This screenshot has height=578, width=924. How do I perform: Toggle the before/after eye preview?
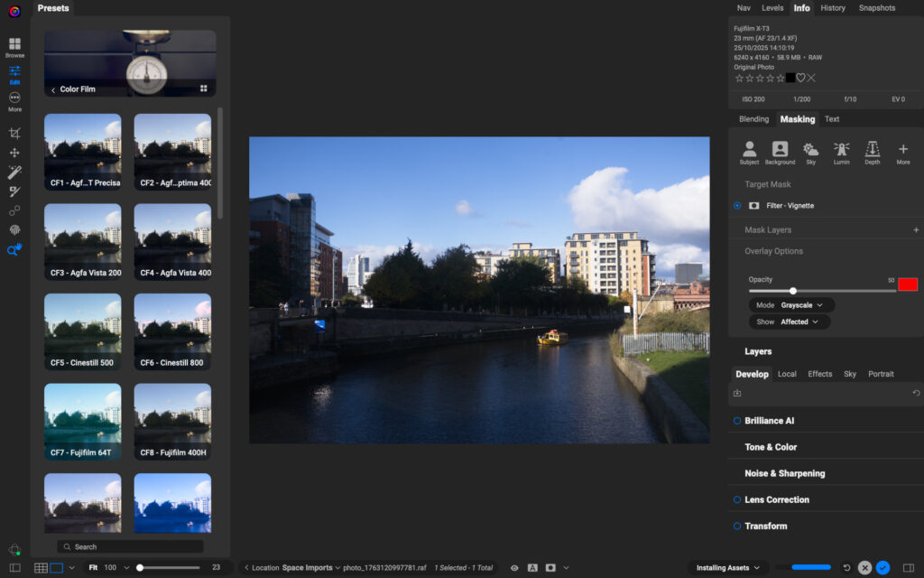(513, 567)
